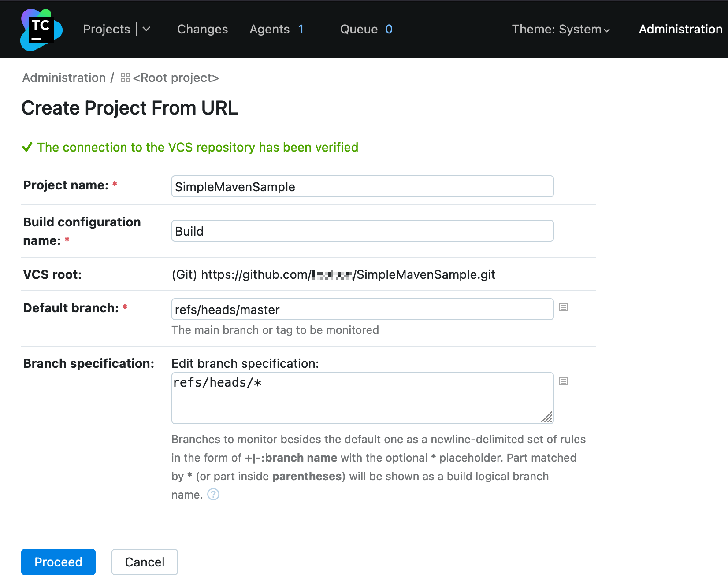
Task: Cancel the project creation
Action: click(145, 562)
